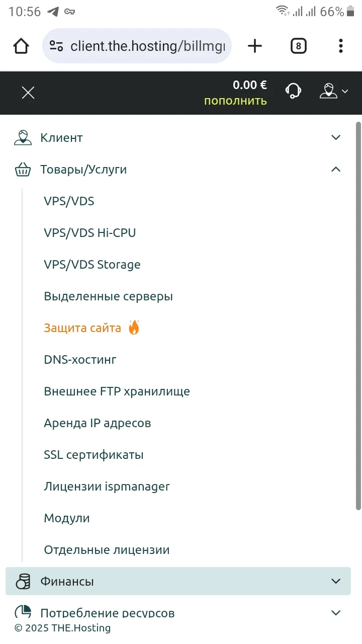Open the VPS/VDS Hi-CPU menu item
Screen dimensions: 362x644
[x=90, y=233]
